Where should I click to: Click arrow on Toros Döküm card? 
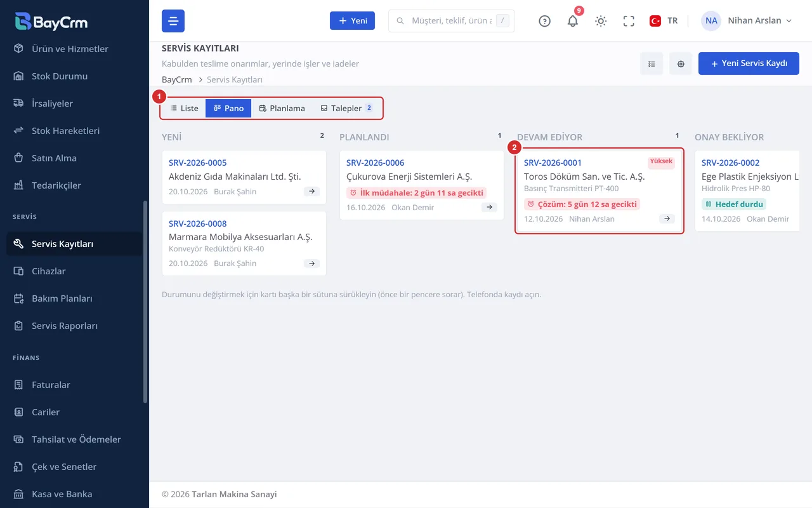click(667, 218)
